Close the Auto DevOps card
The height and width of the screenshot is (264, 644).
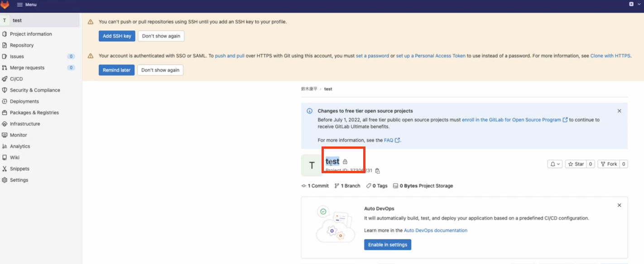[619, 205]
